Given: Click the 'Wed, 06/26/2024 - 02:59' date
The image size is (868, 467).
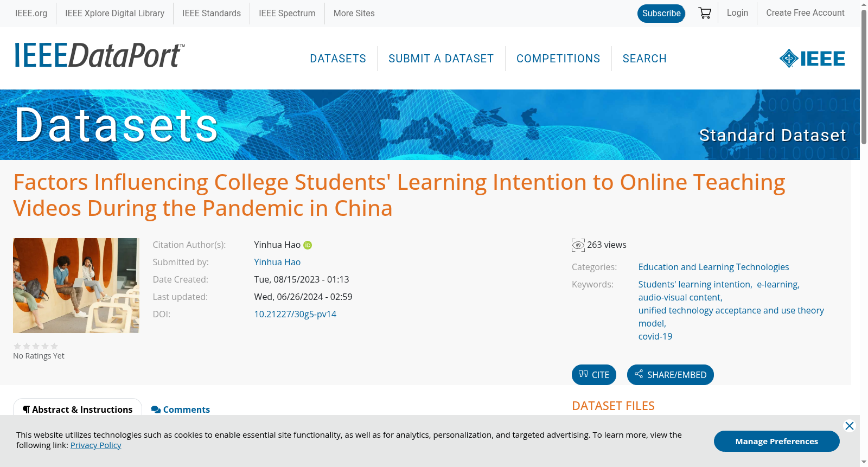Looking at the screenshot, I should pyautogui.click(x=303, y=297).
